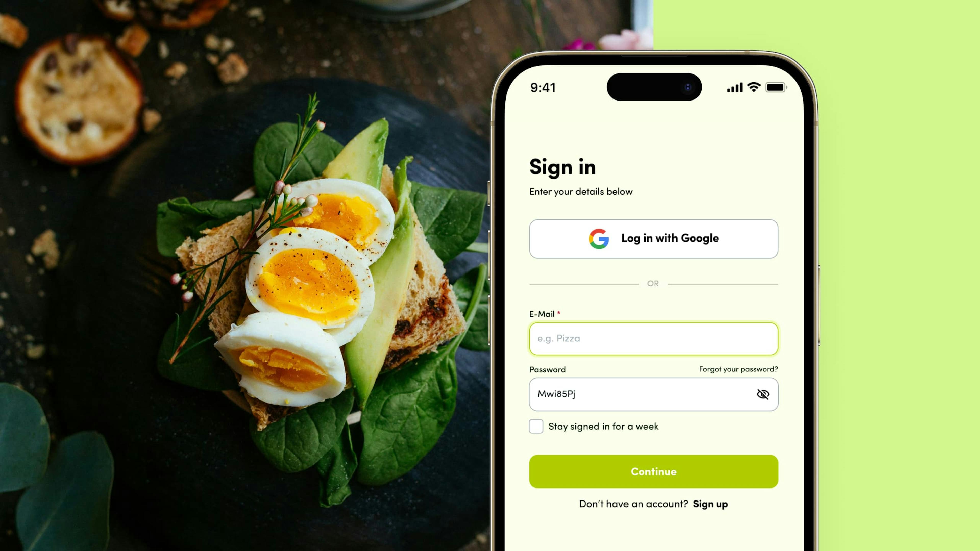Screen dimensions: 980x551
Task: Click the current time display
Action: [x=543, y=87]
